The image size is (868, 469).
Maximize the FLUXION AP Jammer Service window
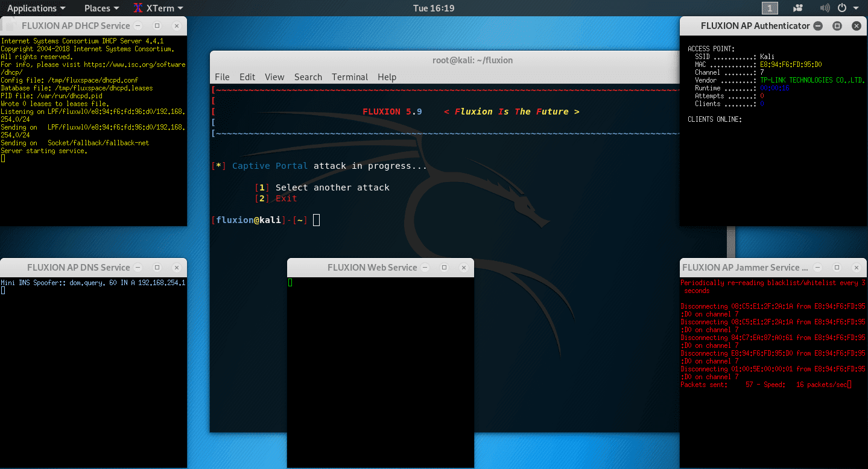click(x=837, y=267)
